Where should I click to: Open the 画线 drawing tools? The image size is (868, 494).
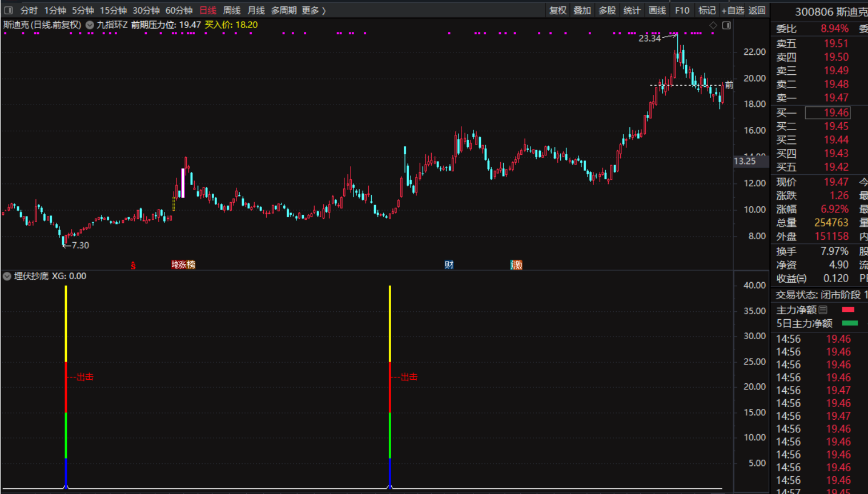tap(657, 10)
